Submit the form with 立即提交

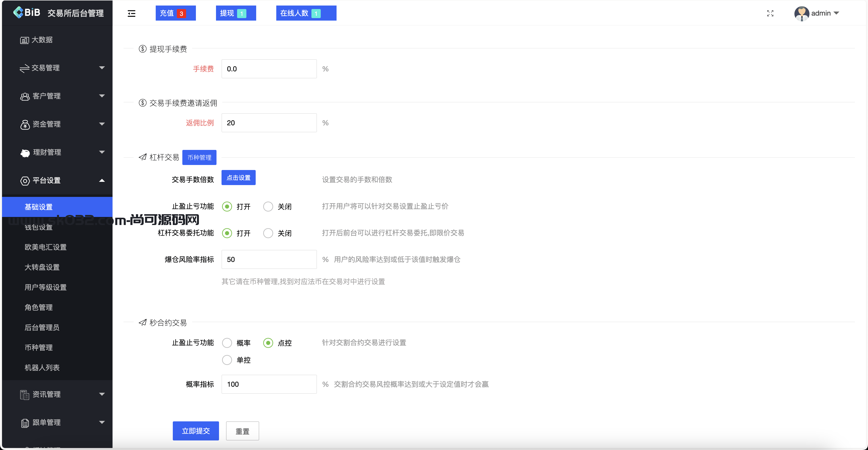[x=196, y=431]
